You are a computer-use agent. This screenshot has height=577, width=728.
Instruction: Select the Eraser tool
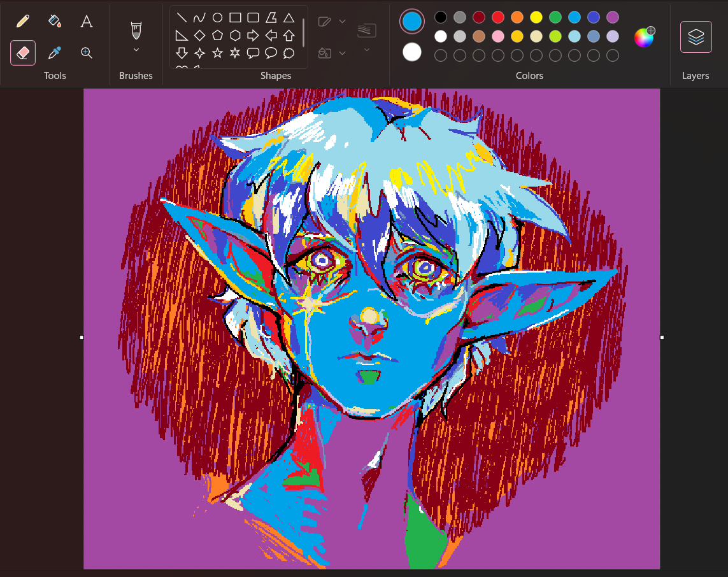23,53
